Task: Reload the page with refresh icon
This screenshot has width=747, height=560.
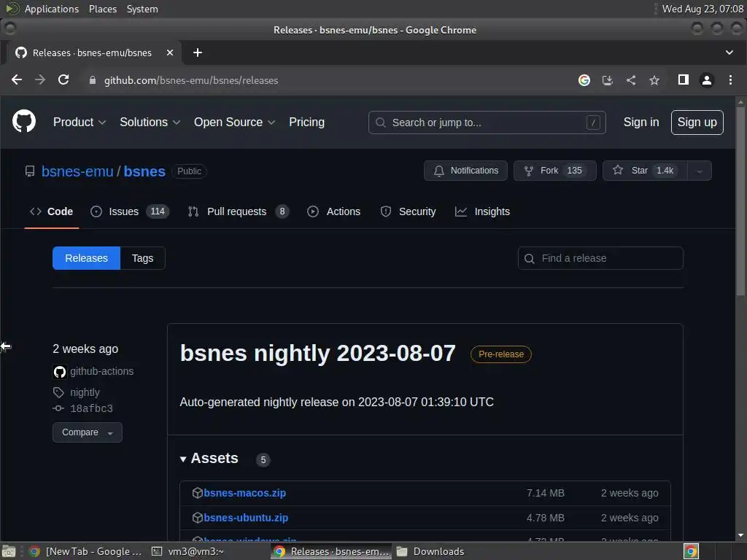Action: (x=63, y=80)
